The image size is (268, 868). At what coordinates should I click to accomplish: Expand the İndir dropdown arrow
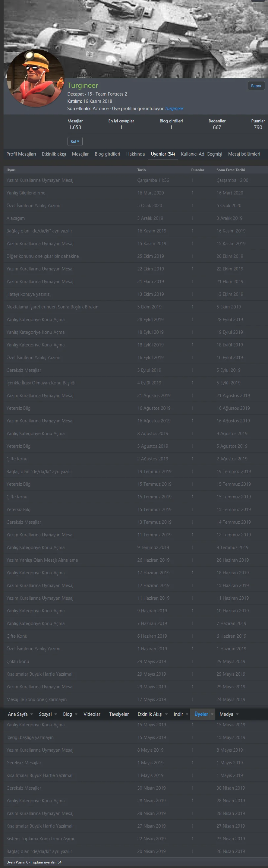coord(187,714)
